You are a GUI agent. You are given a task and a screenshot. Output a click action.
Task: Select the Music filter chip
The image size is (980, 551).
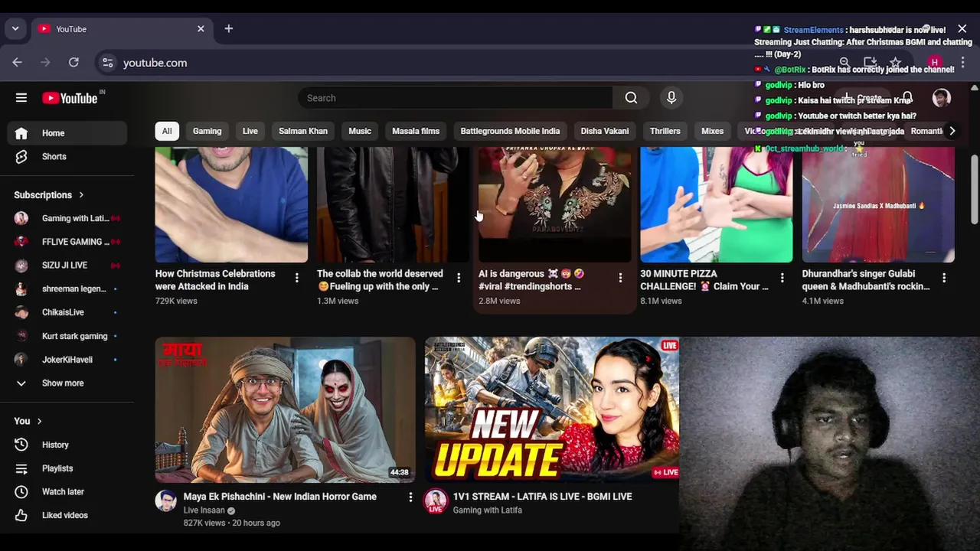360,131
